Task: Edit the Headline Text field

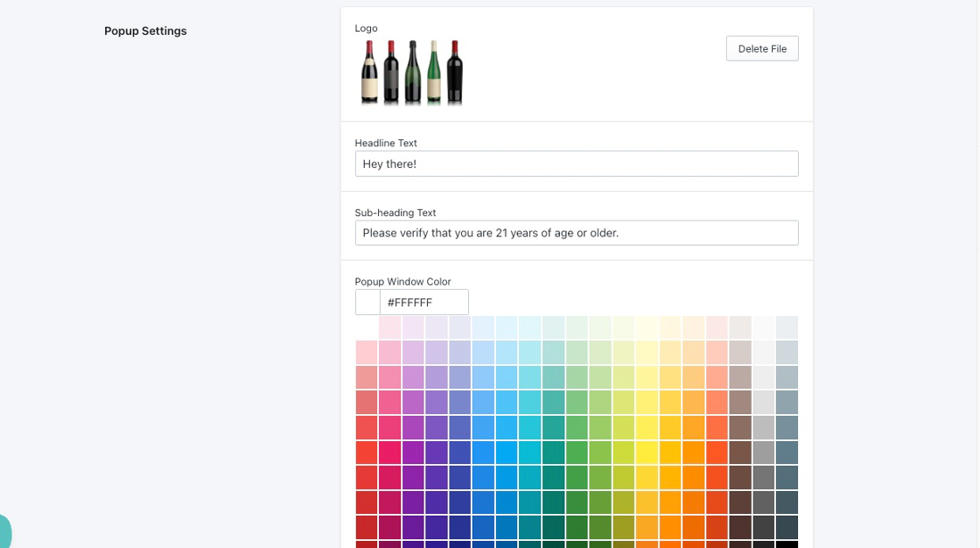Action: (577, 164)
